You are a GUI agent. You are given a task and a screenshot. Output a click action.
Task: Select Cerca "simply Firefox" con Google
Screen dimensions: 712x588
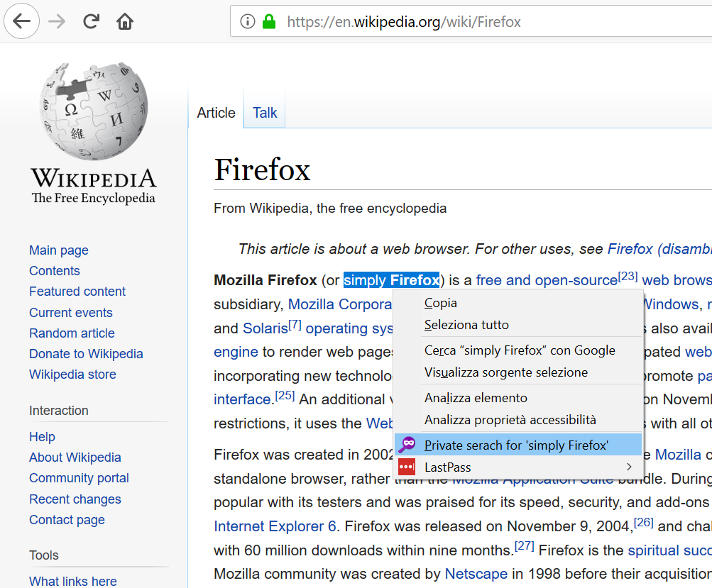click(518, 350)
